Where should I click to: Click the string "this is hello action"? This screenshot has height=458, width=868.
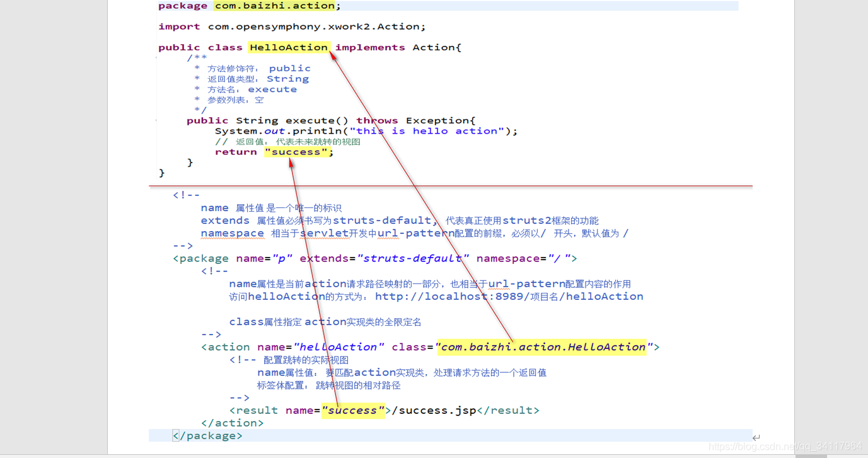427,131
